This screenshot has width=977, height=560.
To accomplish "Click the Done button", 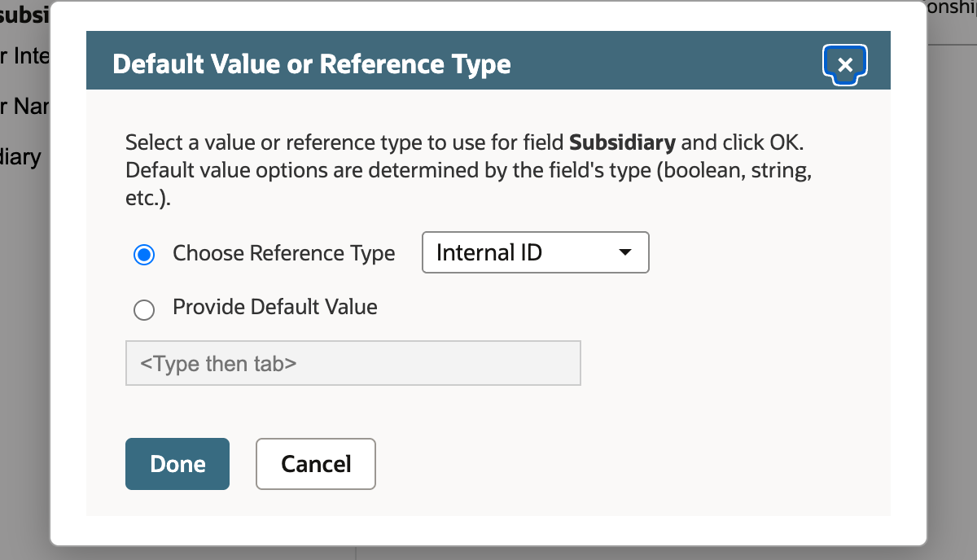I will 177,464.
